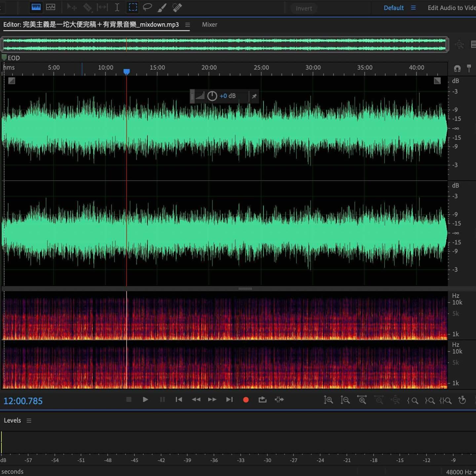Move playhead to next marker
Image resolution: width=476 pixels, height=476 pixels.
[x=229, y=400]
